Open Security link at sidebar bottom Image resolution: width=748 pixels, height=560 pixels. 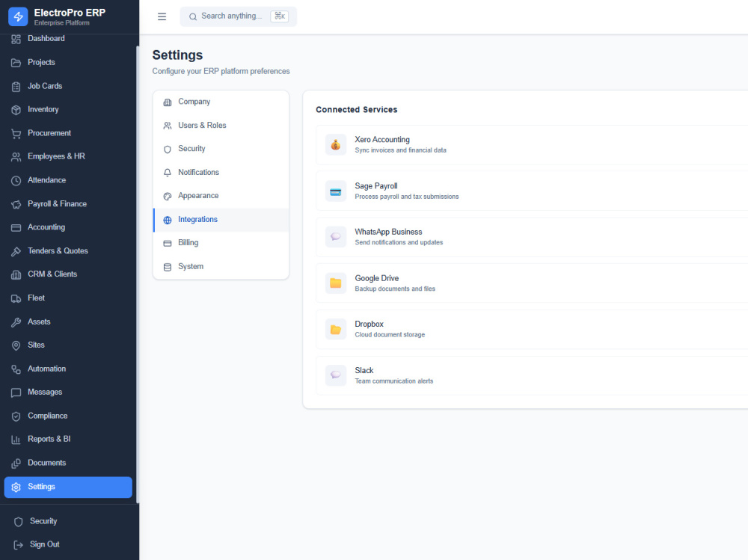point(68,521)
